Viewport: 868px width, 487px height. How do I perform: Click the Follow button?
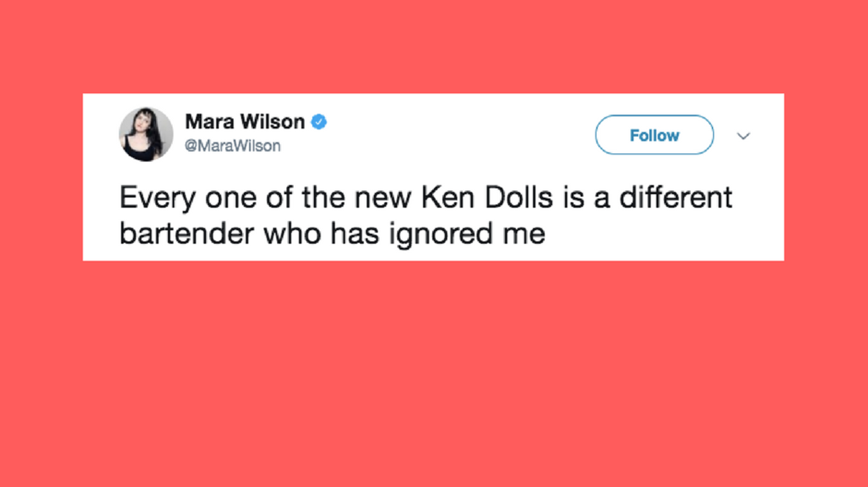pyautogui.click(x=654, y=135)
